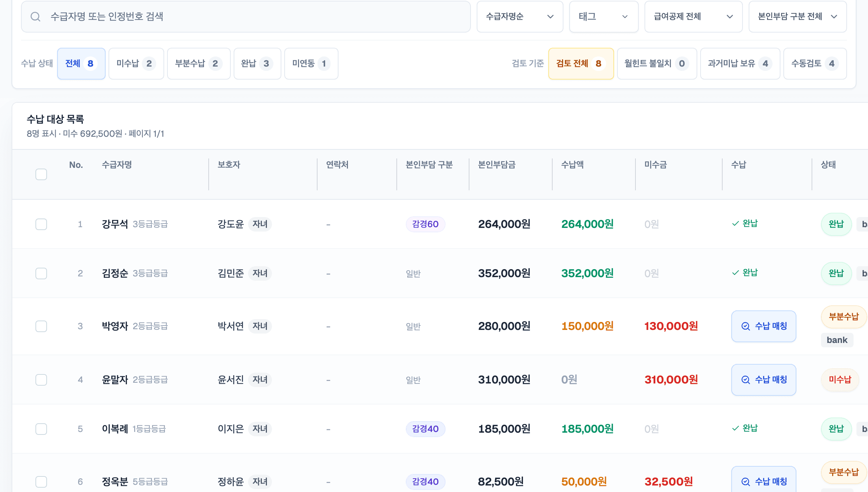Click the bank tag under 박영자's status
Viewport: 868px width, 492px height.
(837, 340)
